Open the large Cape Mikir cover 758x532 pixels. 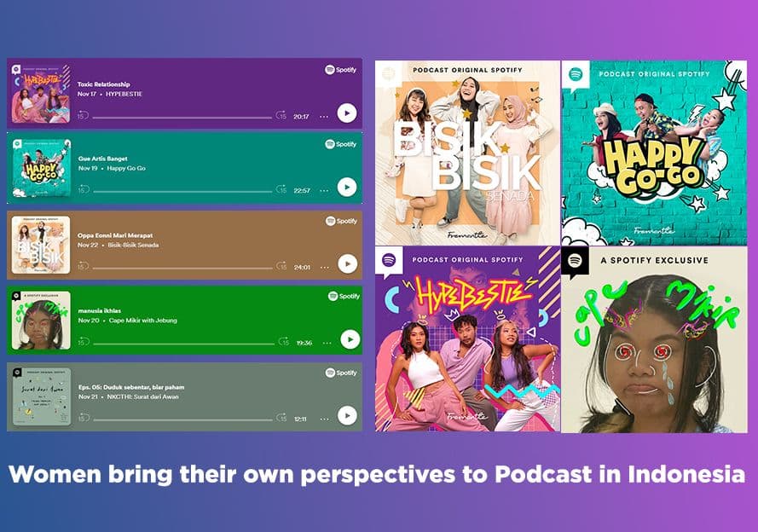click(655, 339)
